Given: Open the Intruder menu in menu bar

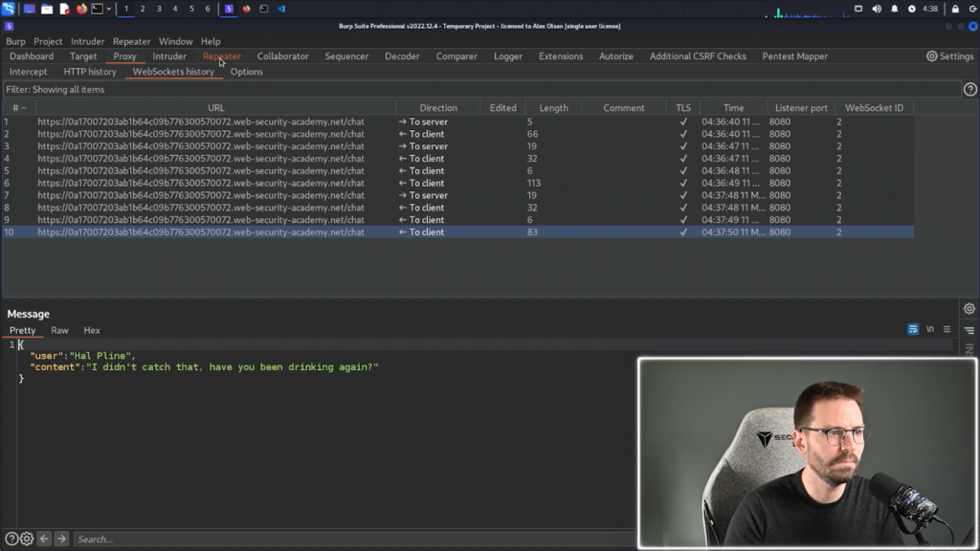Looking at the screenshot, I should click(x=87, y=41).
